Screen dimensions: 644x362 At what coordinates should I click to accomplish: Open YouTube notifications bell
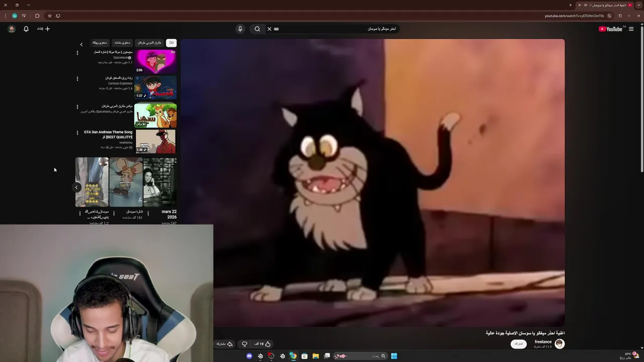tap(26, 29)
